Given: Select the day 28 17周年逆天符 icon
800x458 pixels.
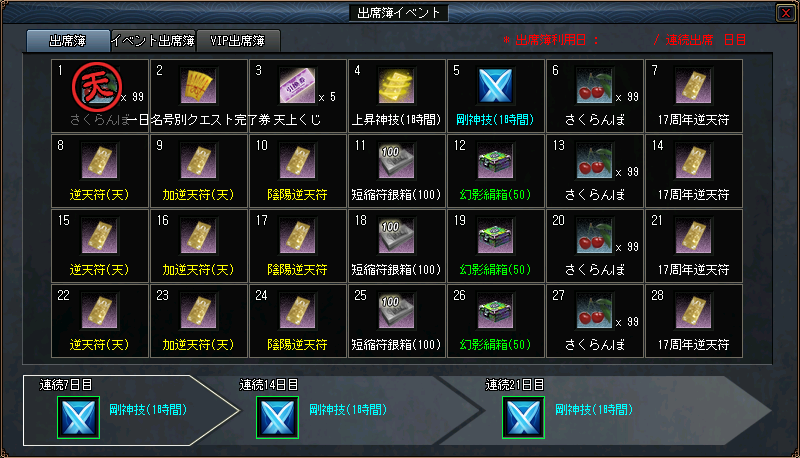Looking at the screenshot, I should coord(693,312).
